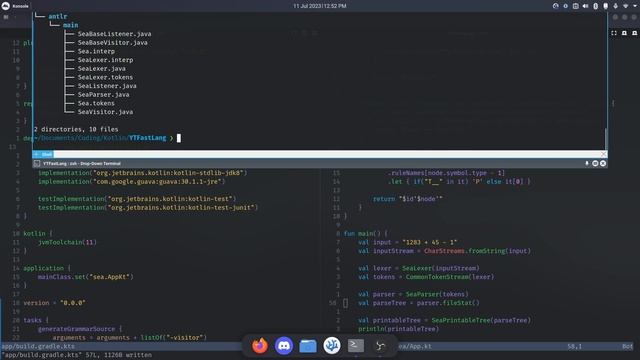The width and height of the screenshot is (640, 360).
Task: Close the terminal tab with the red X
Action: point(603,154)
